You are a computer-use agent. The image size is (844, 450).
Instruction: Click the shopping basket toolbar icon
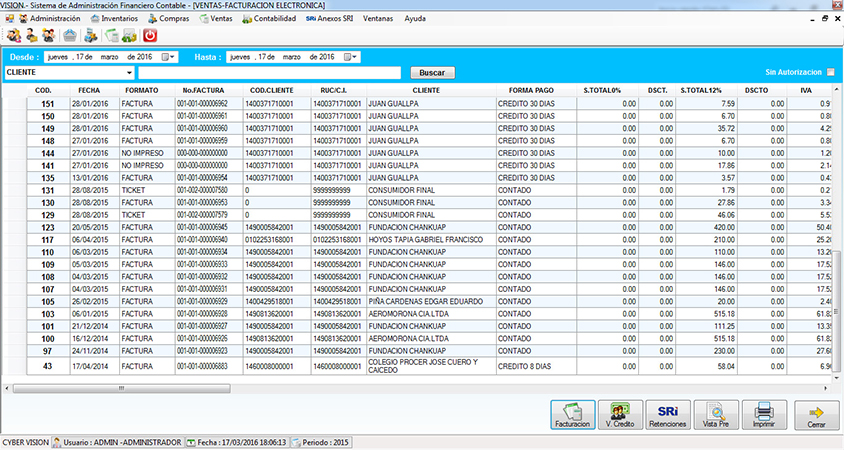point(70,35)
